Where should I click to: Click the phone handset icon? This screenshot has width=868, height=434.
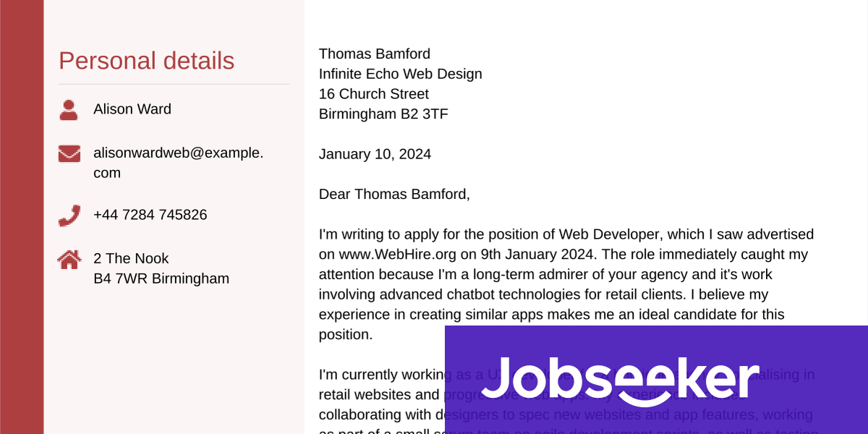point(69,216)
